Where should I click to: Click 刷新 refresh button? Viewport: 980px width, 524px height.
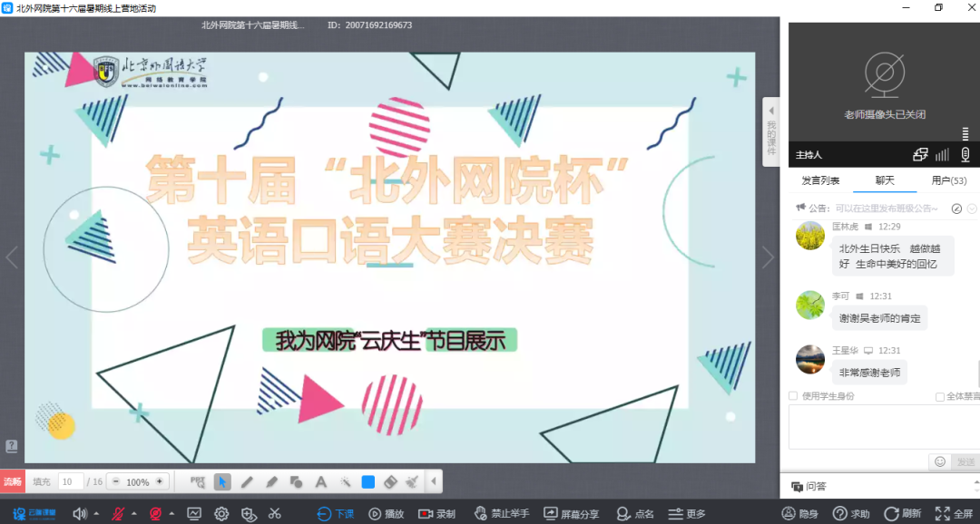pyautogui.click(x=903, y=513)
